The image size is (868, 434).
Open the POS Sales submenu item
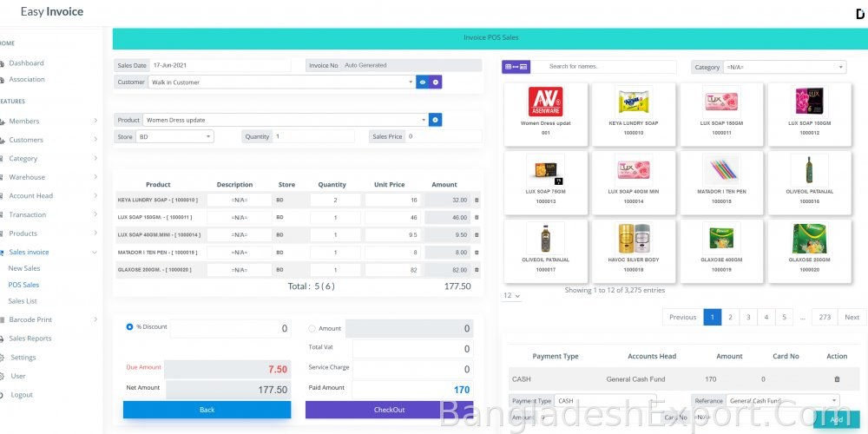click(23, 285)
